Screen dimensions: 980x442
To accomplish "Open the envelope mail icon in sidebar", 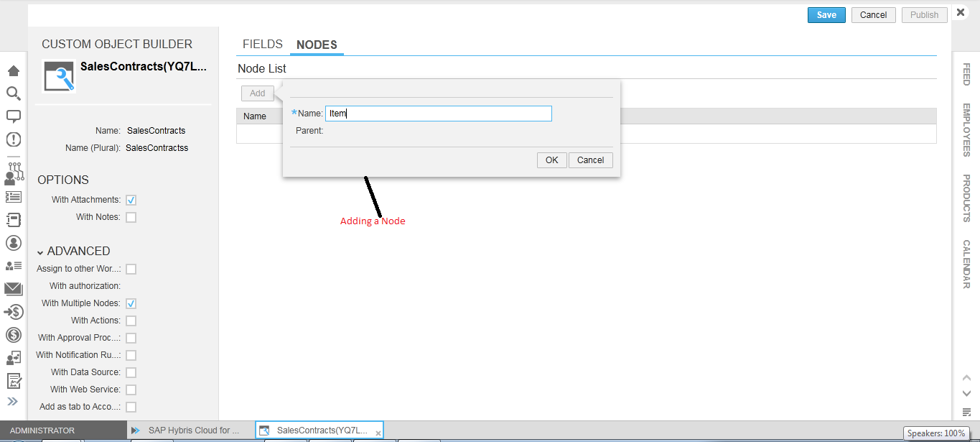I will point(13,289).
